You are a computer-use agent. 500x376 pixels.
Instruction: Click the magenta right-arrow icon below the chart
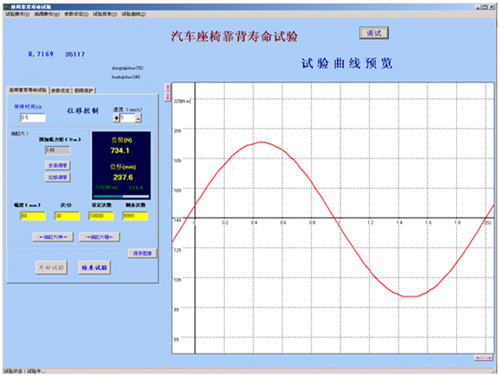click(x=488, y=358)
